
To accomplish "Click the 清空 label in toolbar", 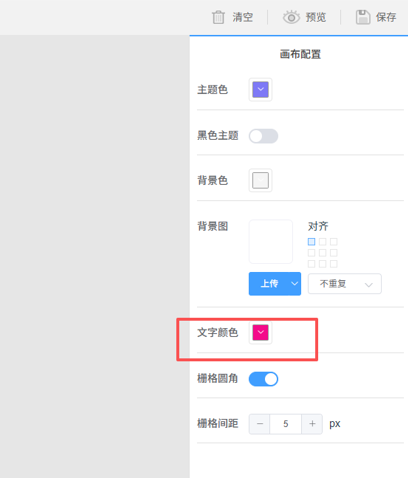I will coord(243,17).
